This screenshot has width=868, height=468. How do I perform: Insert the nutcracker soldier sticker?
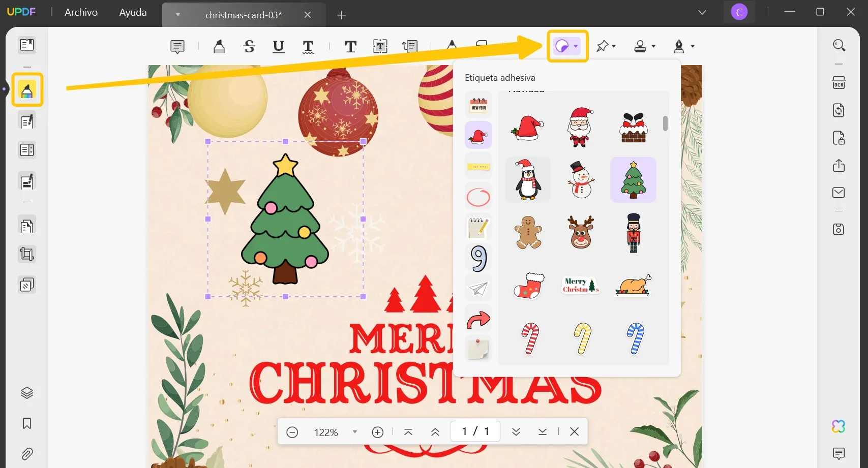pos(633,233)
